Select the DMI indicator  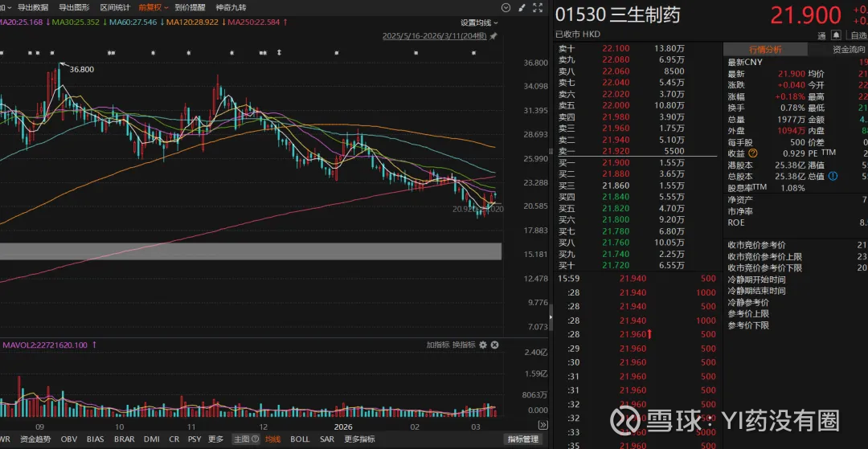point(152,439)
